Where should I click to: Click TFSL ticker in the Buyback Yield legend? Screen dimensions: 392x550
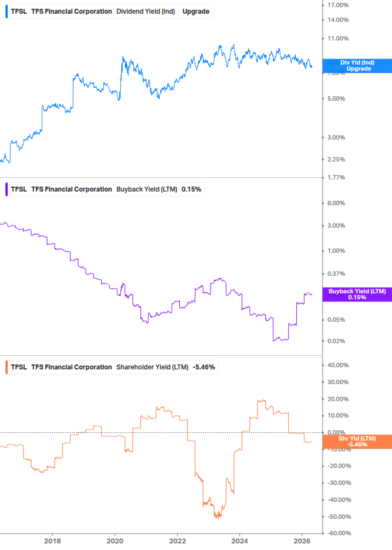tap(19, 189)
